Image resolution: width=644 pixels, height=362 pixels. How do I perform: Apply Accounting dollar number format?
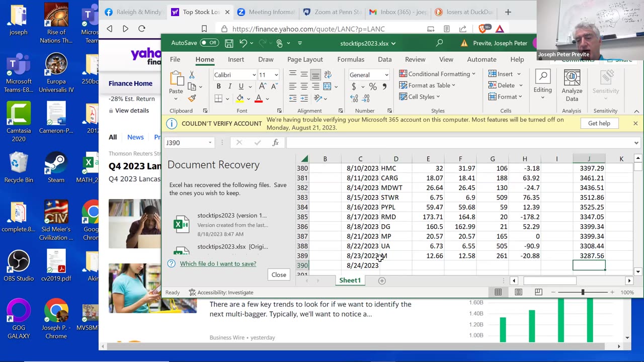click(354, 87)
